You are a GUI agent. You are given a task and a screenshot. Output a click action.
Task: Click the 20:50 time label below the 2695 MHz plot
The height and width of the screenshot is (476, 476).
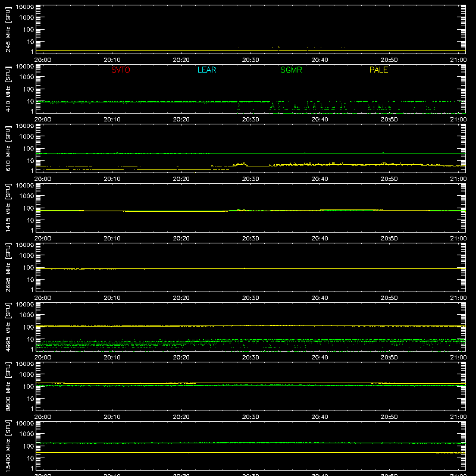pos(389,298)
